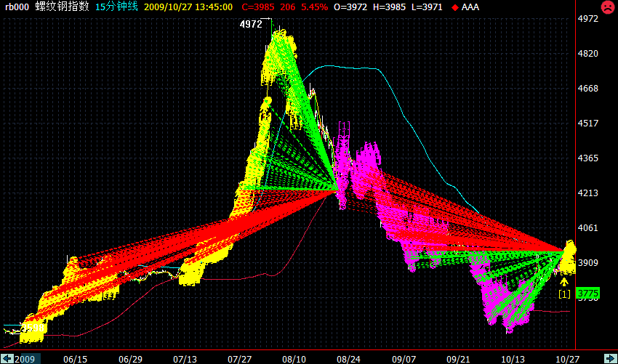The width and height of the screenshot is (618, 364).
Task: Click the 2009/10/27 13:45:00 timestamp
Action: click(x=188, y=7)
